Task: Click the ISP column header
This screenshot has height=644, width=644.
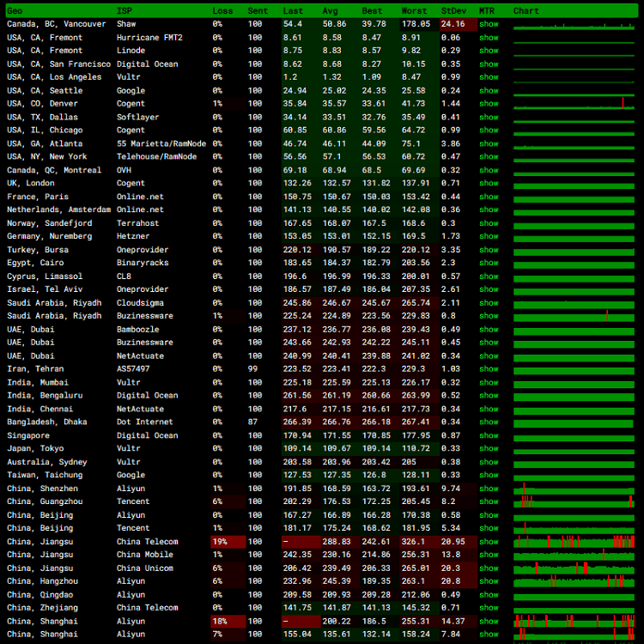Action: click(125, 10)
